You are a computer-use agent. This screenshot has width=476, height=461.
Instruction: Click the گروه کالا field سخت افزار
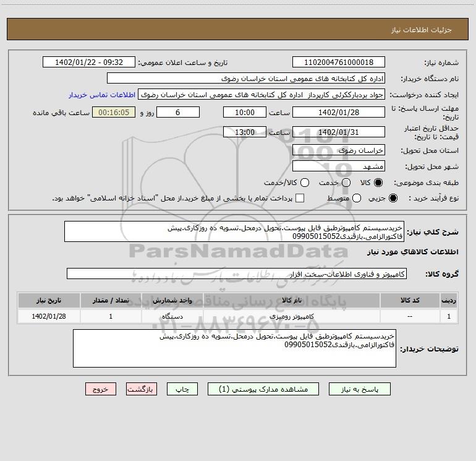(237, 274)
